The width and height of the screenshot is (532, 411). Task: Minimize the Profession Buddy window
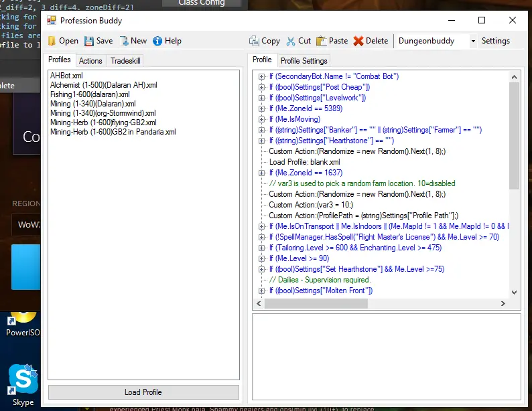tap(451, 20)
